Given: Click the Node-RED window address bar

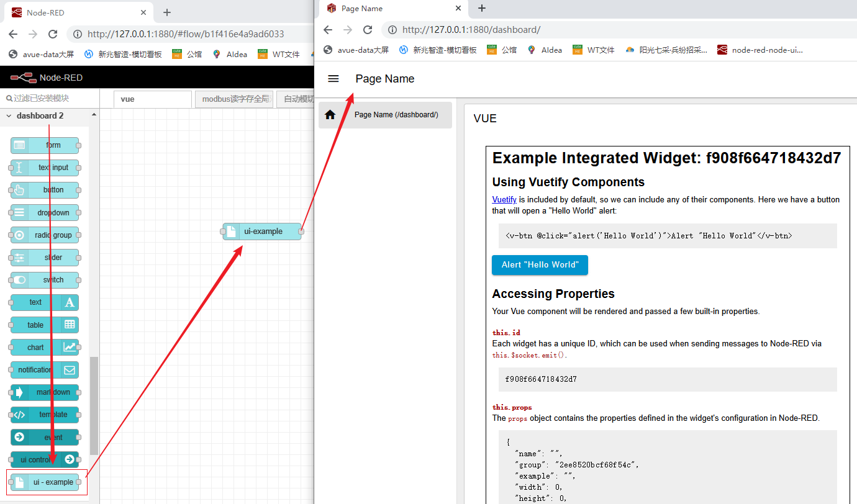Looking at the screenshot, I should [189, 34].
